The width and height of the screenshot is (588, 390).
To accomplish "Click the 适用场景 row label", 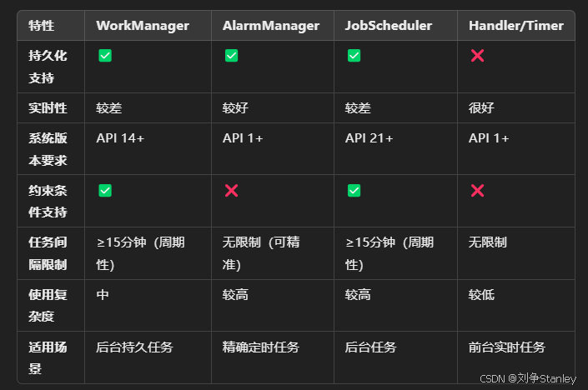I will (x=48, y=357).
